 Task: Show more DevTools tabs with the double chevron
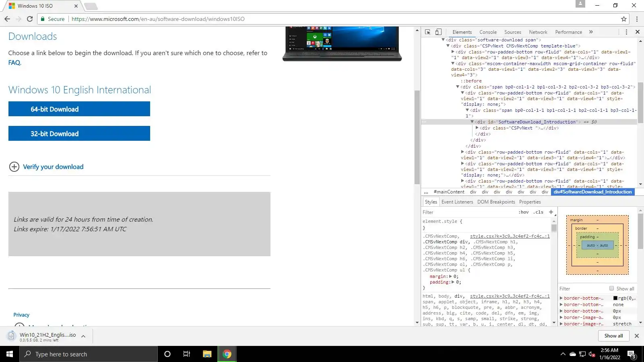click(591, 32)
